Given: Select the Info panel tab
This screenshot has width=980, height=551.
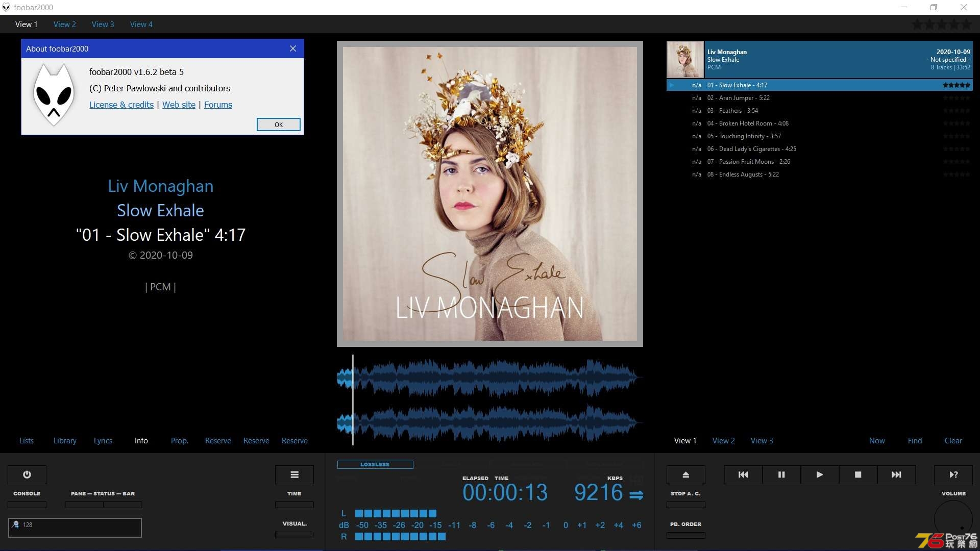Looking at the screenshot, I should pos(141,441).
